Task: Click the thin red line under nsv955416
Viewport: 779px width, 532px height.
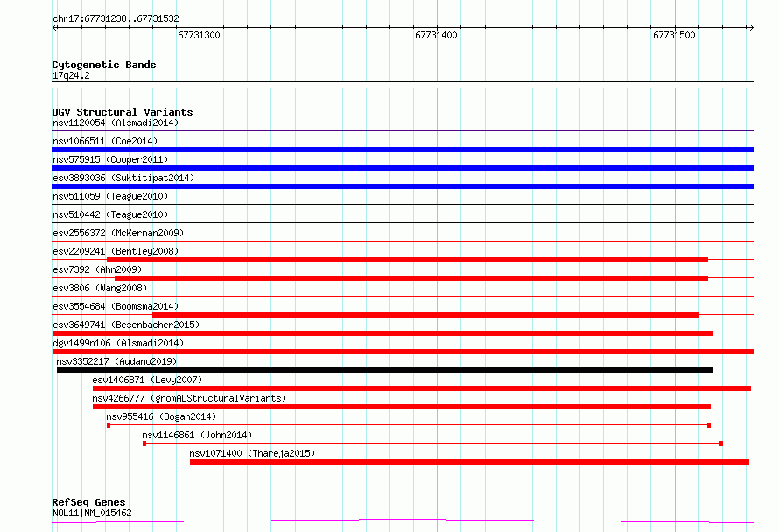Action: (x=409, y=425)
